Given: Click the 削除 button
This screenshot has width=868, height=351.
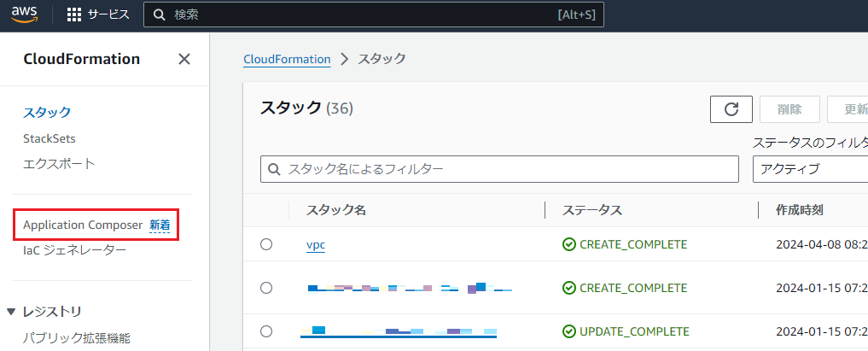Looking at the screenshot, I should coord(789,109).
